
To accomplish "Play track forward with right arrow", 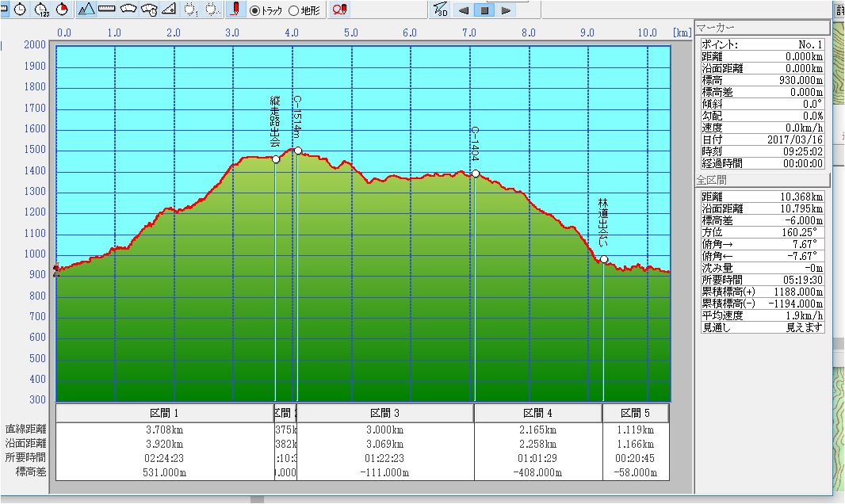I will (x=506, y=10).
